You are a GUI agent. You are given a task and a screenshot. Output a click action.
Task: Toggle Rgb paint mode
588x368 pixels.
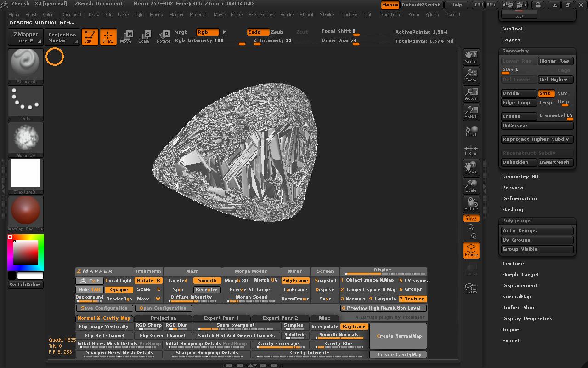pyautogui.click(x=207, y=32)
